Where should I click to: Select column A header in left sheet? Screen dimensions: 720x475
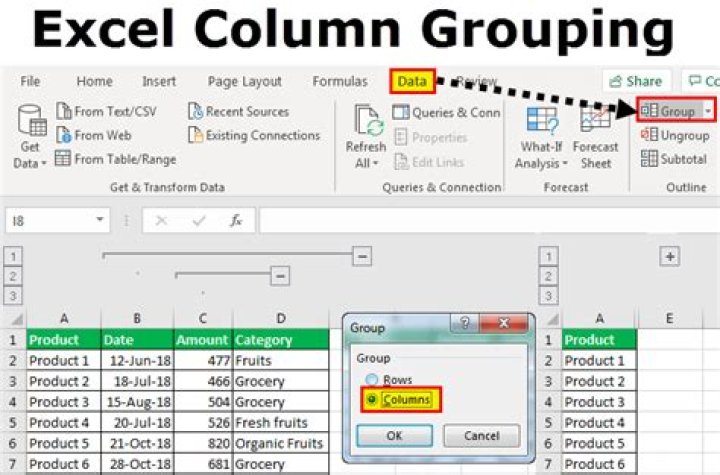point(64,318)
